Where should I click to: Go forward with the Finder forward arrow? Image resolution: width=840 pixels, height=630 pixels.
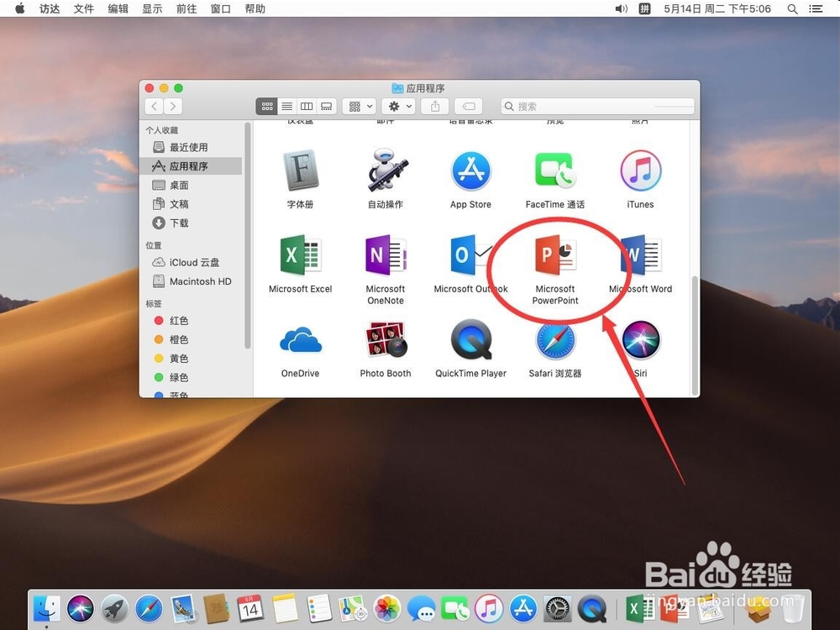[x=172, y=106]
